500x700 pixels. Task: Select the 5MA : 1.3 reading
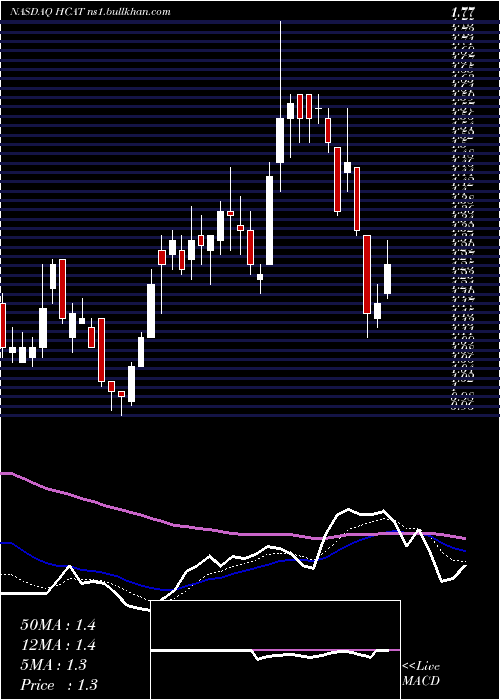(54, 665)
